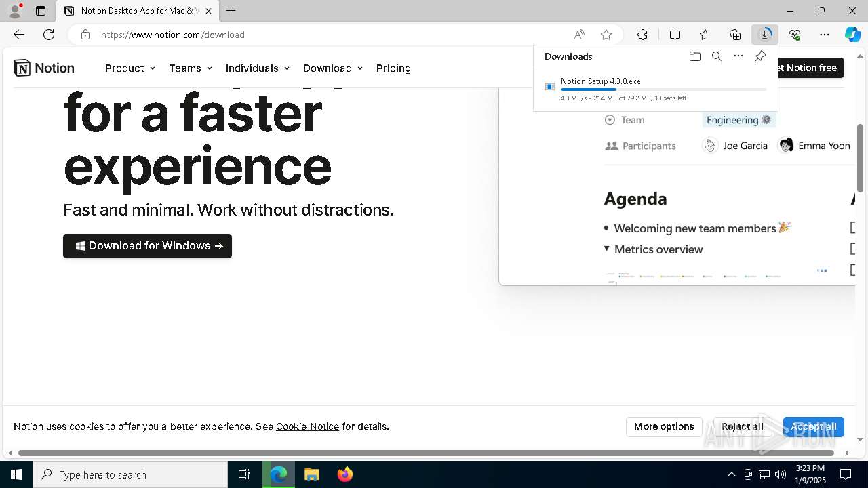Click the Notion Setup 4.3.0.exe filename
The image size is (868, 488).
(x=600, y=81)
